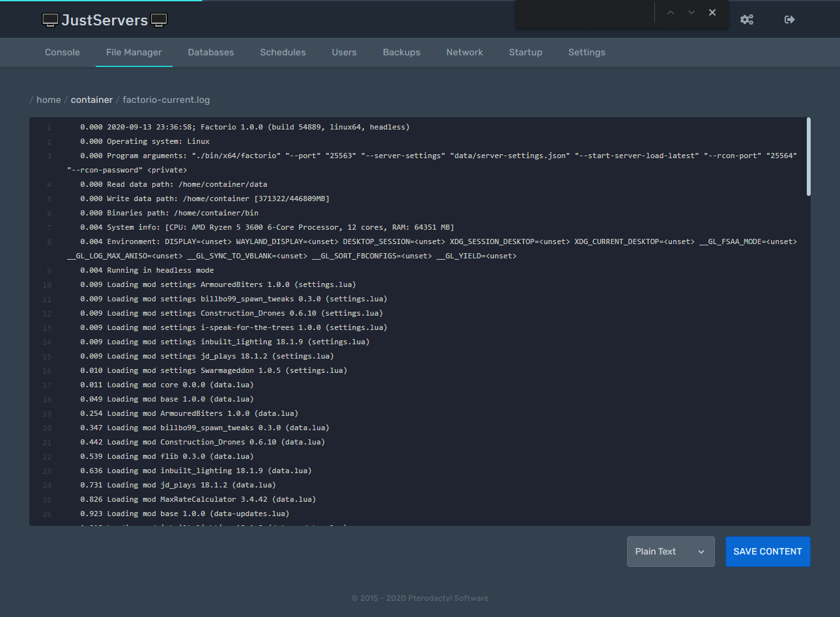Screen dimensions: 840x617
Task: Click 'Loading mod base 1.0.0 (data-updates.lua)' line
Action: pyautogui.click(x=185, y=514)
